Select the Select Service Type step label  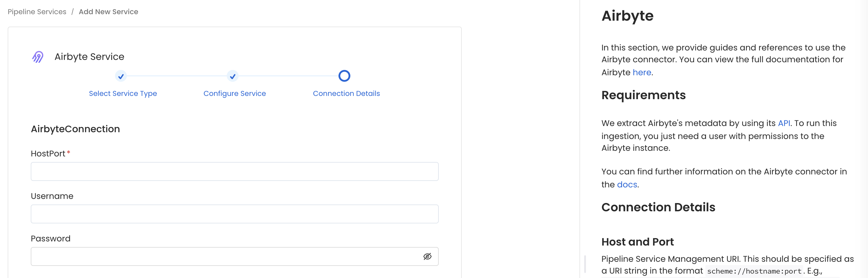[x=123, y=93]
